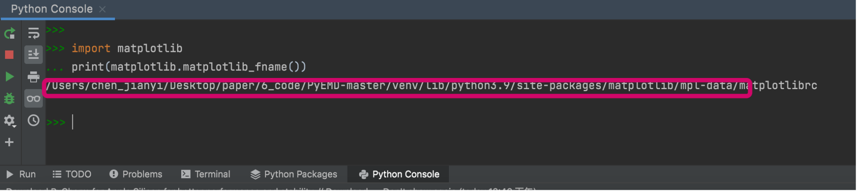Image resolution: width=868 pixels, height=191 pixels.
Task: Open the Run tool window
Action: pos(21,174)
